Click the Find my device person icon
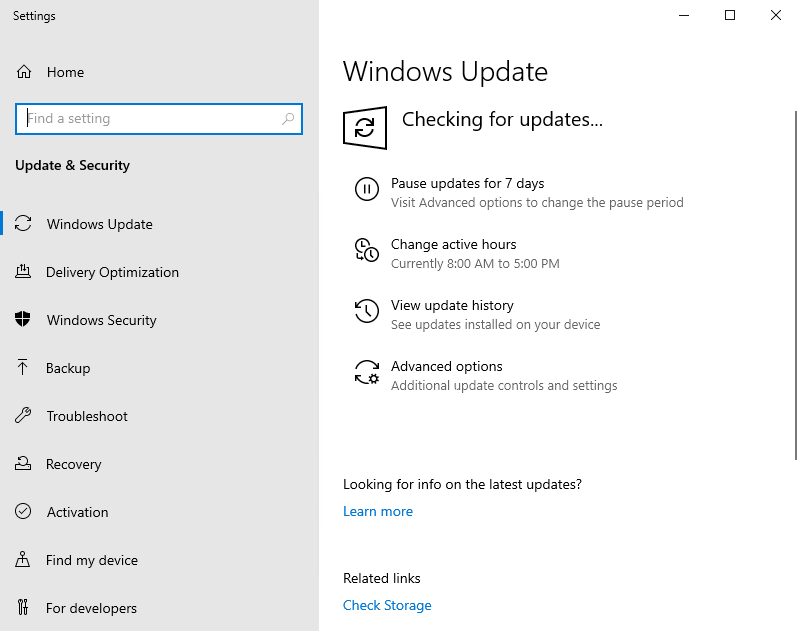The height and width of the screenshot is (631, 798). point(23,559)
